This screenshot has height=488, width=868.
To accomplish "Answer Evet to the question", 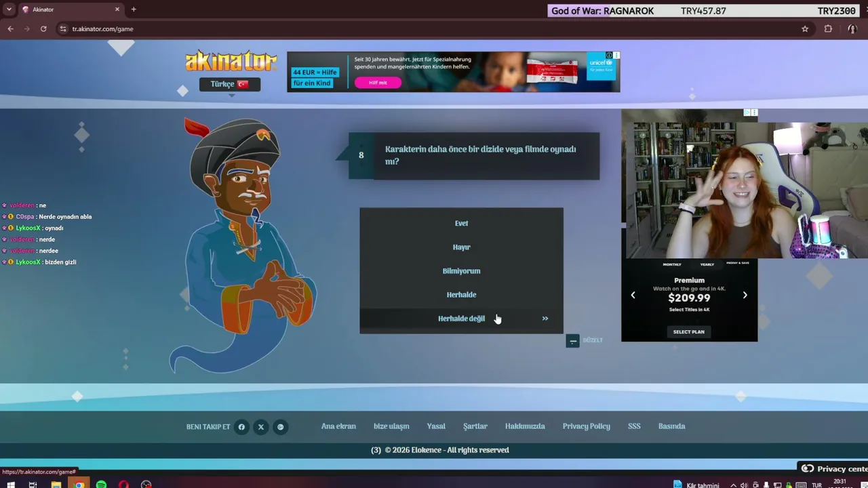I will pos(461,224).
